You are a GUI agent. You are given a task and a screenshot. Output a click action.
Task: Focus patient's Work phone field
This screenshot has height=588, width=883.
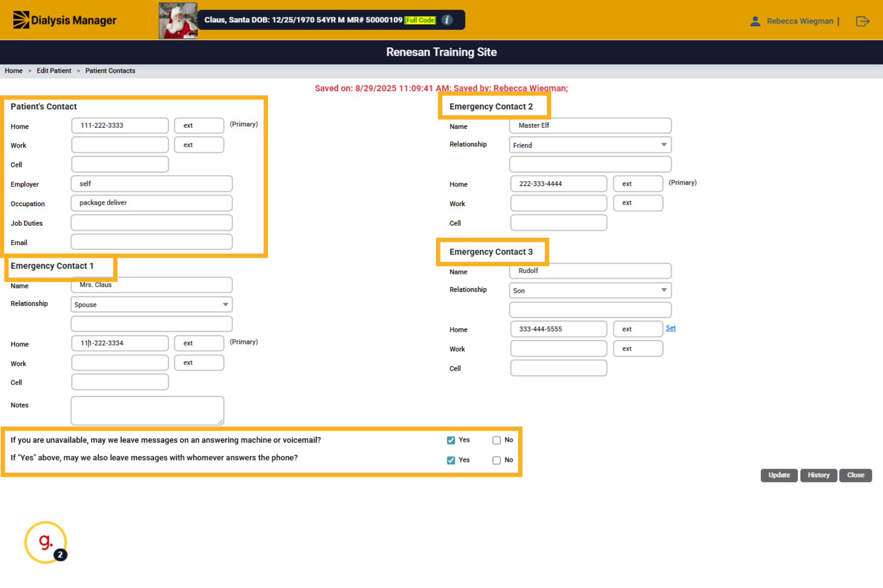click(x=120, y=145)
